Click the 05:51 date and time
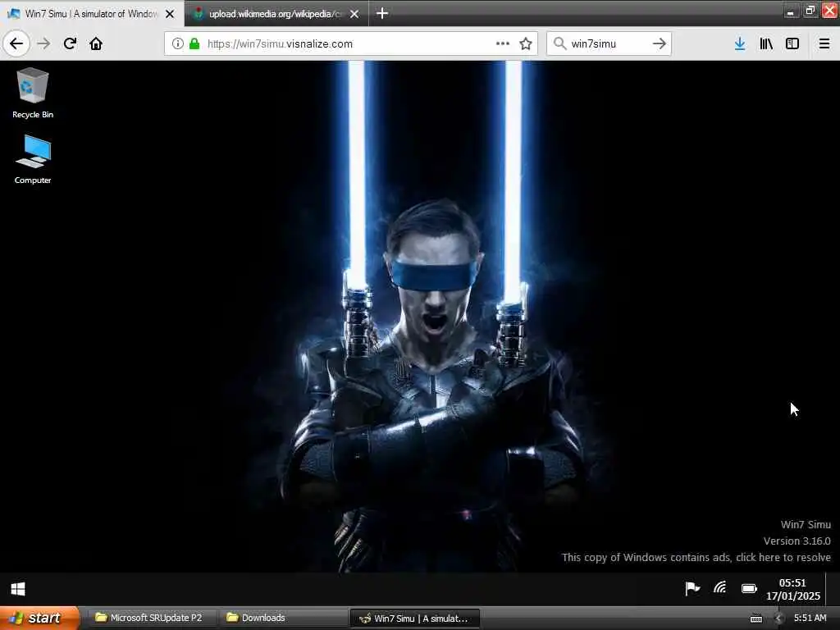 [793, 589]
